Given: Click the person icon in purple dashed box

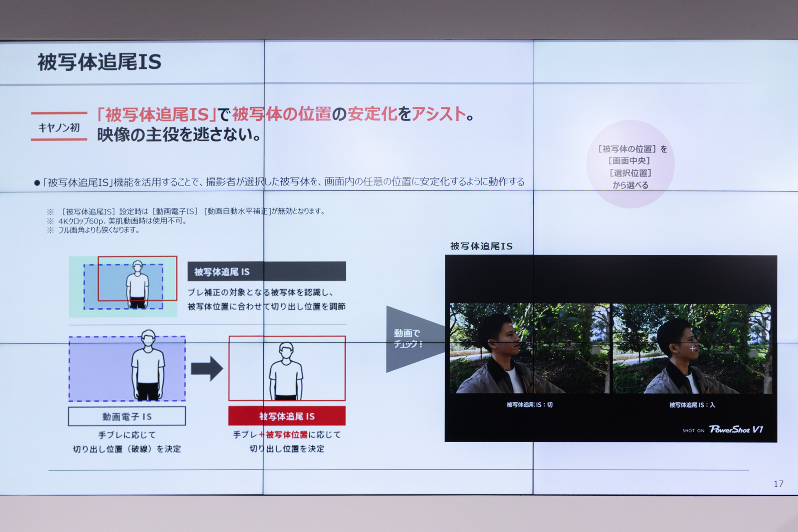Looking at the screenshot, I should pos(148,365).
